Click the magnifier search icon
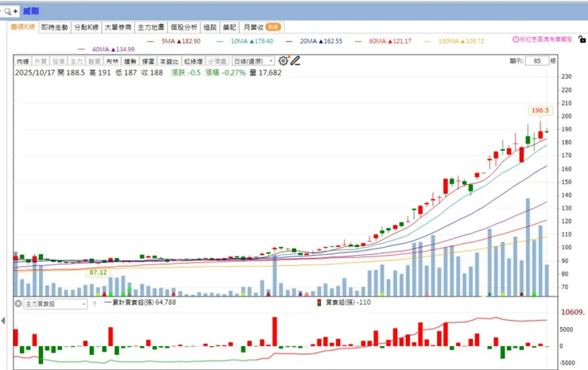Image resolution: width=588 pixels, height=370 pixels. [7, 11]
